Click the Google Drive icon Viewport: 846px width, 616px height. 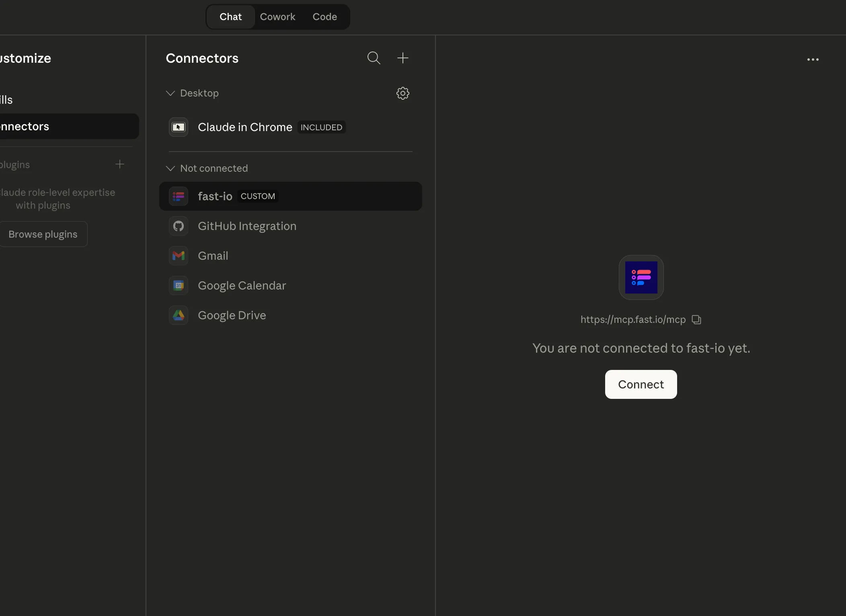pyautogui.click(x=178, y=315)
